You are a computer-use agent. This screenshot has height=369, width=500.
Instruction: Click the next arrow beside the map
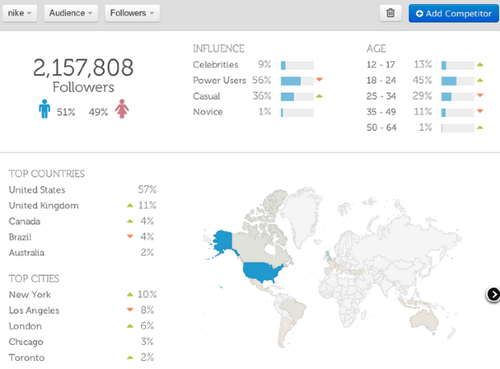(493, 294)
